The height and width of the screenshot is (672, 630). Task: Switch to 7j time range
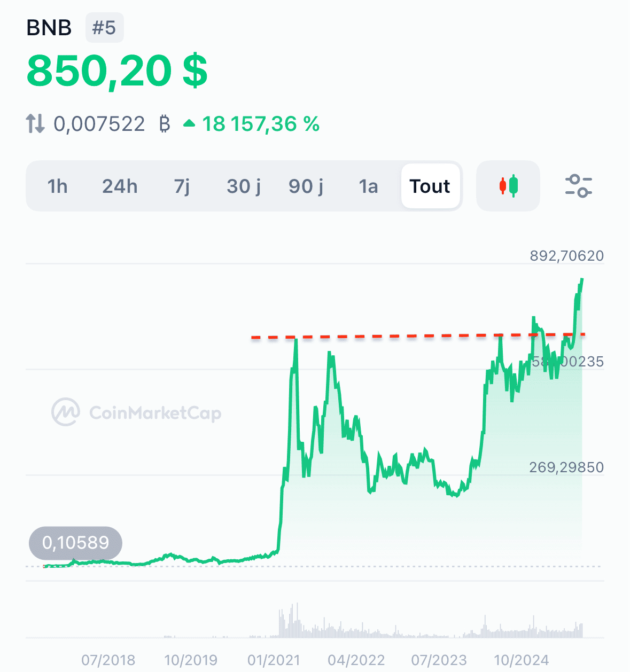(x=182, y=186)
